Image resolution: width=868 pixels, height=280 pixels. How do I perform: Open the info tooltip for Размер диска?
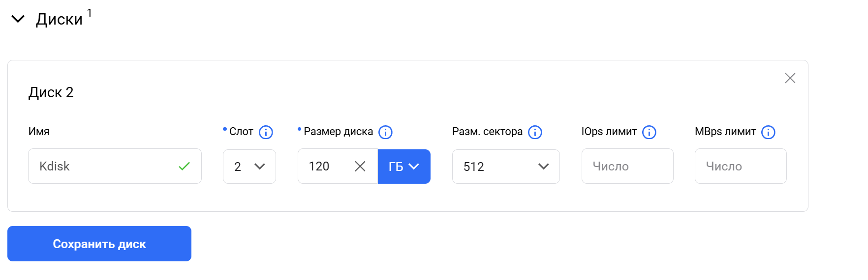385,132
